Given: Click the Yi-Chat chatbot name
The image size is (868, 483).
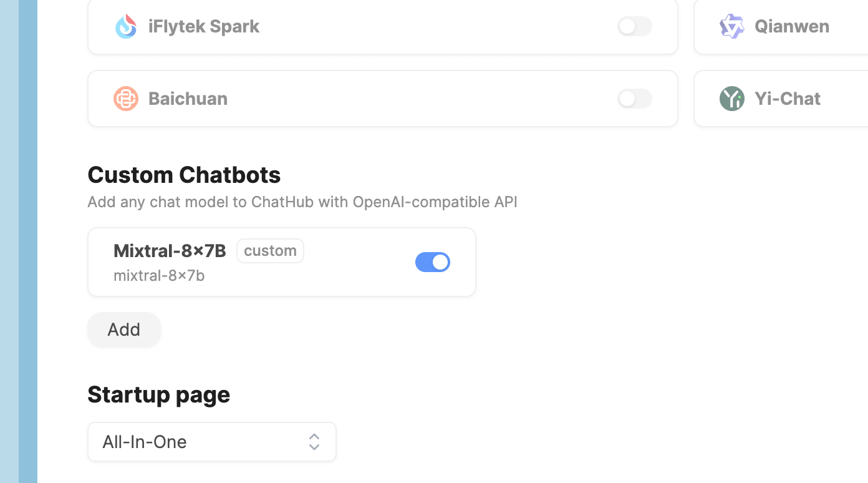Looking at the screenshot, I should click(x=788, y=99).
